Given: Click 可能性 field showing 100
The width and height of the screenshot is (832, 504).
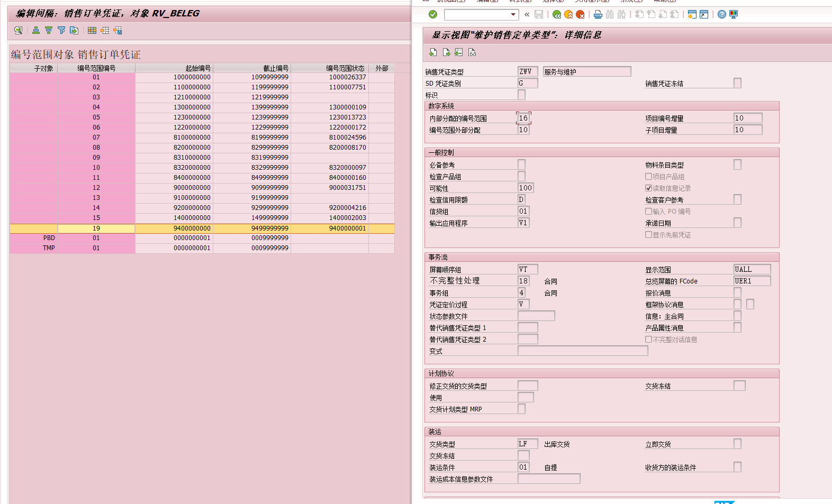Looking at the screenshot, I should [526, 188].
